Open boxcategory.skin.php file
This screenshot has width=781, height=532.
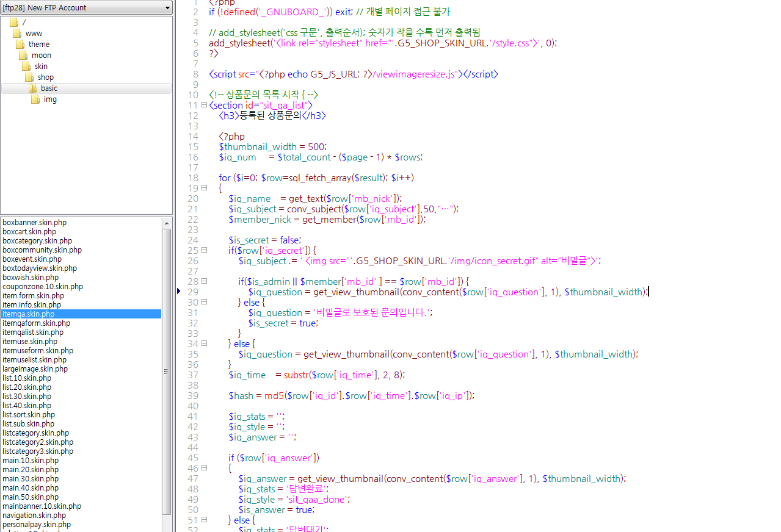pyautogui.click(x=37, y=241)
